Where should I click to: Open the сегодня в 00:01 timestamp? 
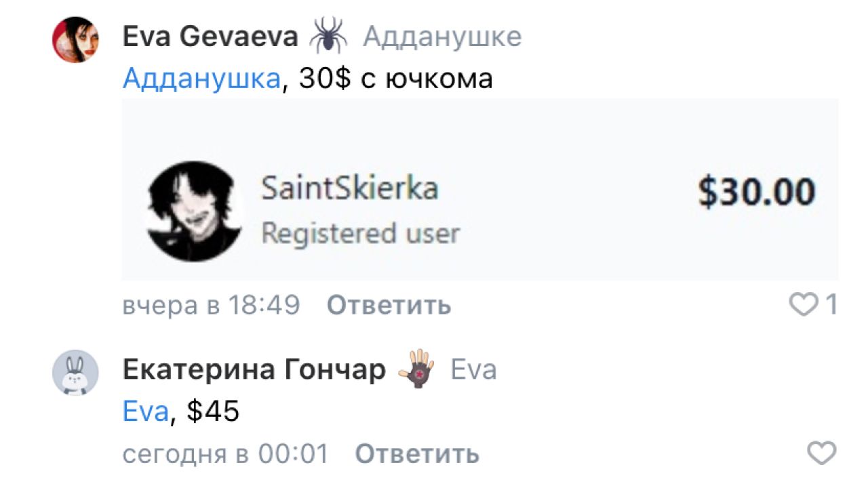click(225, 453)
